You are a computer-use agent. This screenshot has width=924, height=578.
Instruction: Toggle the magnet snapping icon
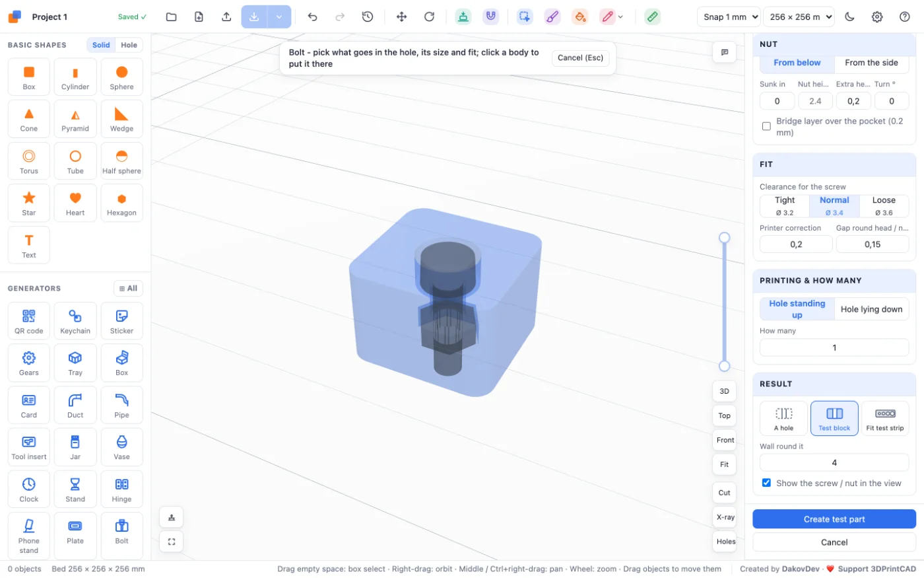490,17
